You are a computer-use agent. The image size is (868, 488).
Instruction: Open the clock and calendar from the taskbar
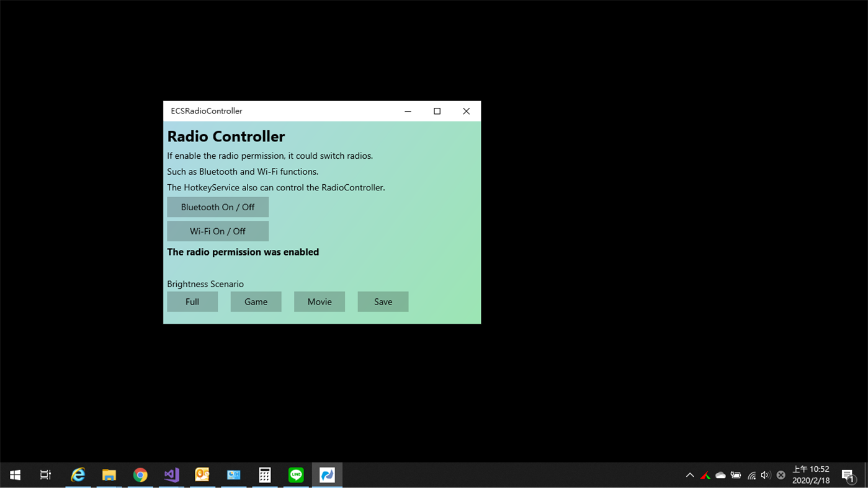(810, 475)
